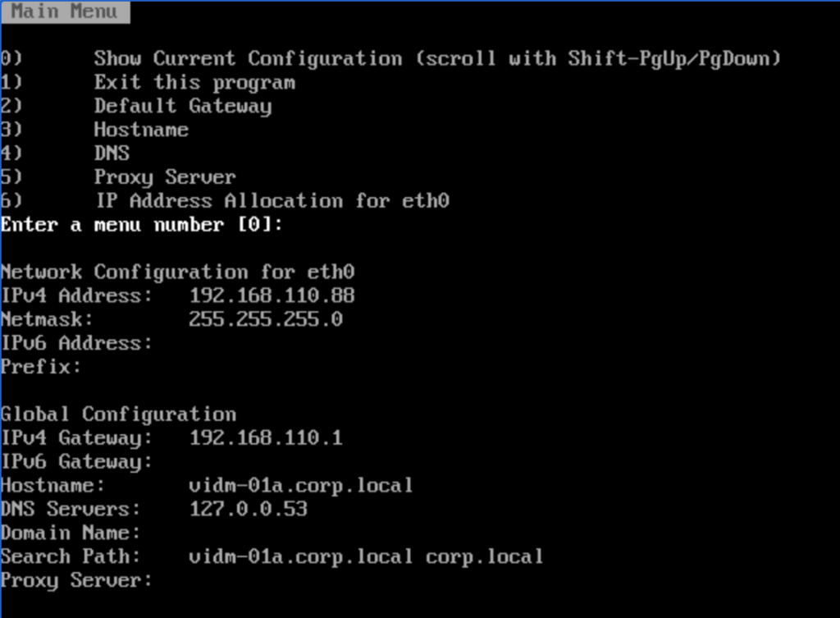840x618 pixels.
Task: Click the Proxy Server label at bottom
Action: (76, 581)
